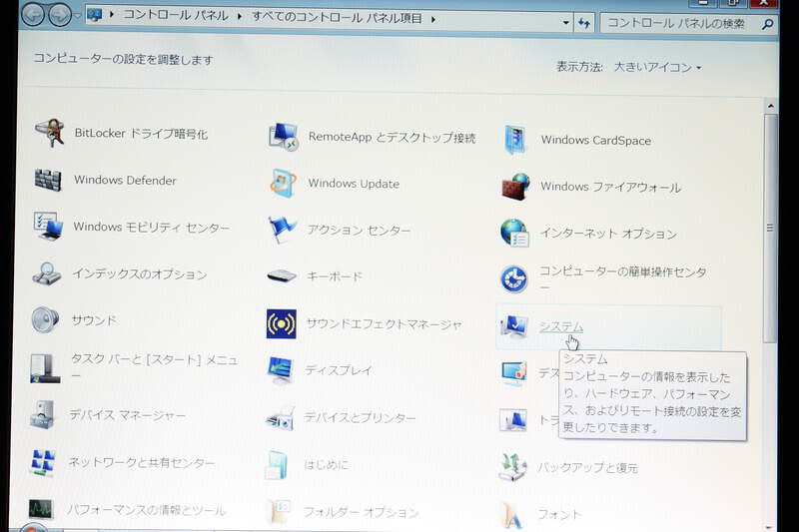This screenshot has height=532, width=799.
Task: Open the ディスプレイ icon
Action: tap(280, 370)
